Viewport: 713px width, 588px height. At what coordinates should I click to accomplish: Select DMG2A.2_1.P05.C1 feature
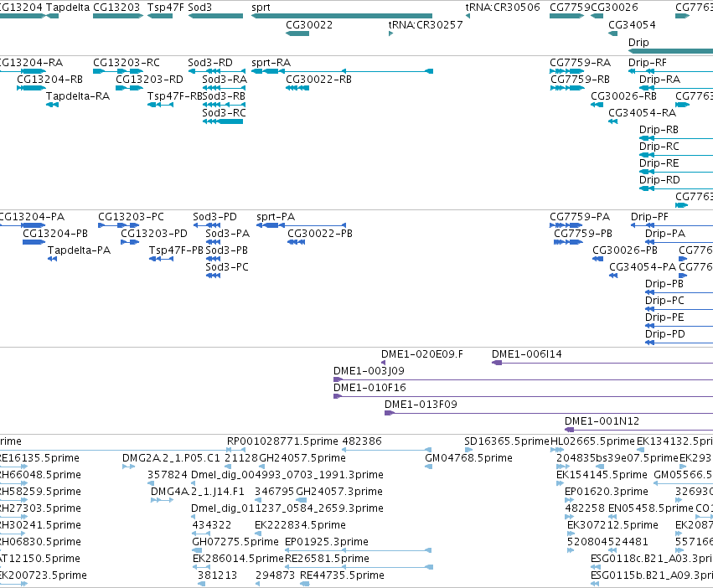pos(171,458)
